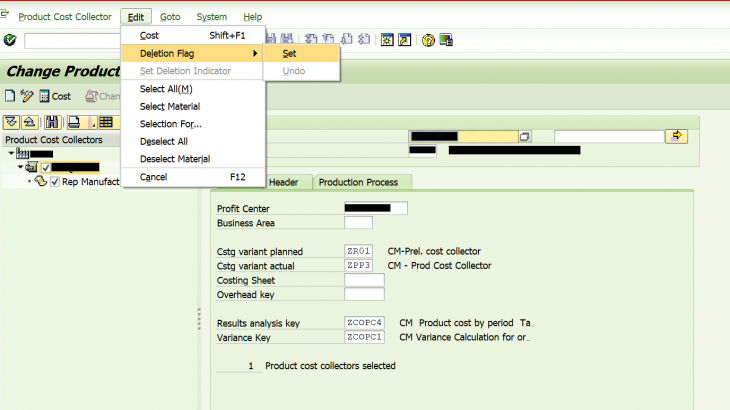Collapse the material tree node
Image resolution: width=730 pixels, height=410 pixels.
(x=20, y=167)
